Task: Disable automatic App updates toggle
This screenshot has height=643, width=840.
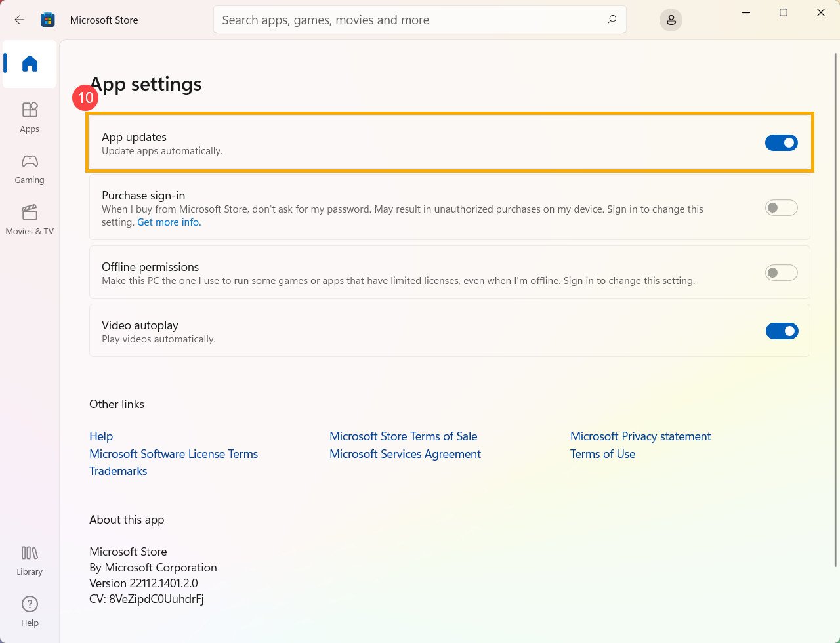Action: (x=781, y=143)
